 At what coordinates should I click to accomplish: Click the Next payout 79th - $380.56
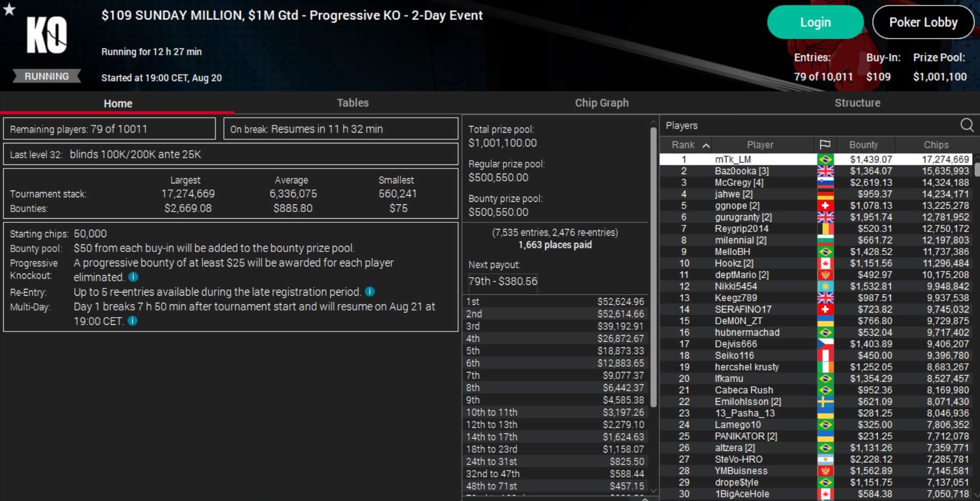(503, 281)
